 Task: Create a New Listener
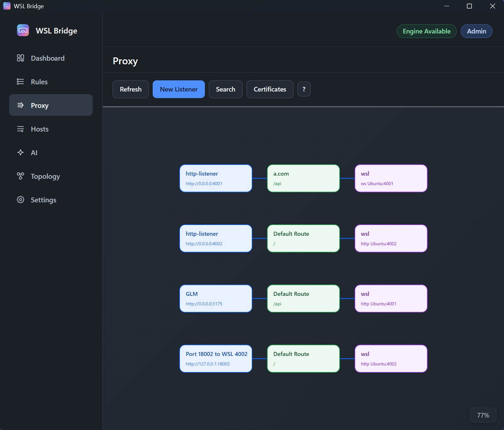(179, 89)
